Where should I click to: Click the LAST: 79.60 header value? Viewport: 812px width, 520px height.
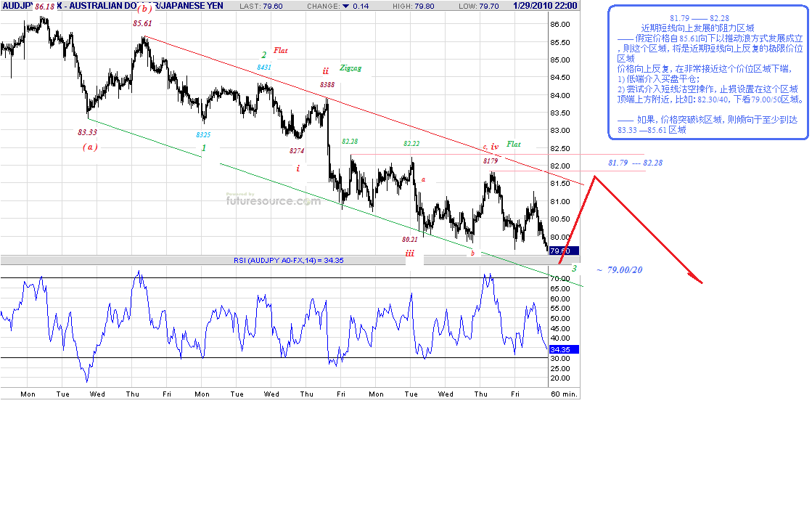261,7
